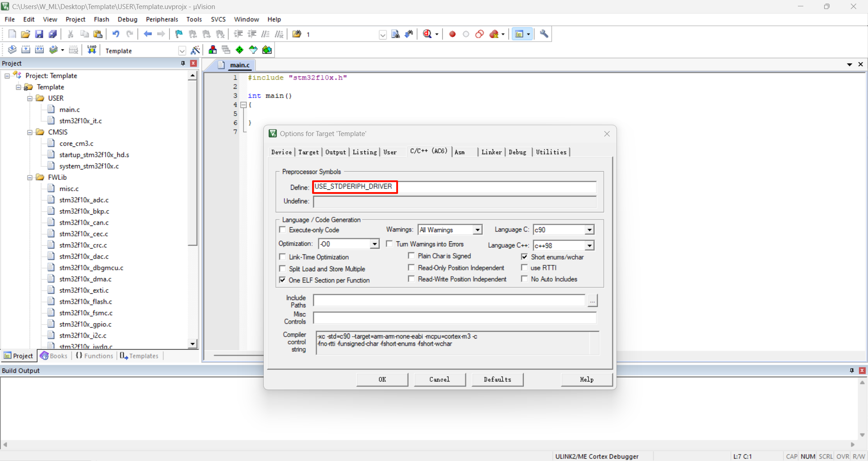The image size is (868, 461).
Task: Collapse the FWLib folder node
Action: tap(30, 178)
